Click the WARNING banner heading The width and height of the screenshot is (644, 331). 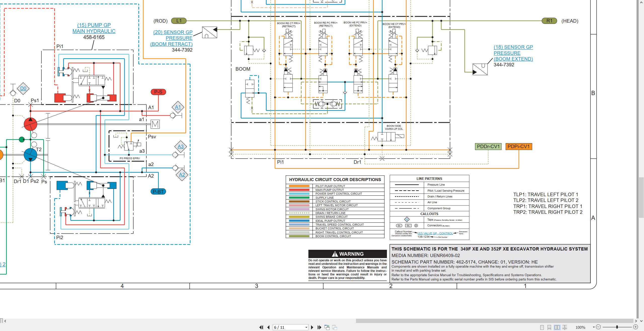(x=348, y=254)
